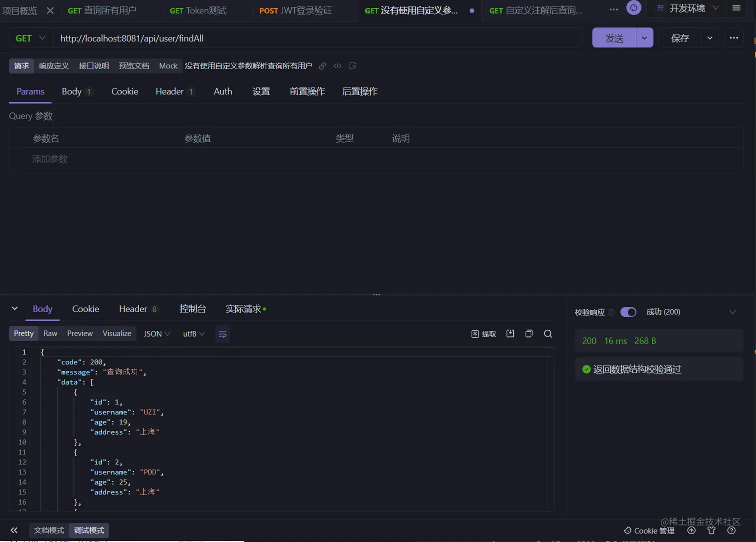Switch response view to Visualize

(117, 333)
